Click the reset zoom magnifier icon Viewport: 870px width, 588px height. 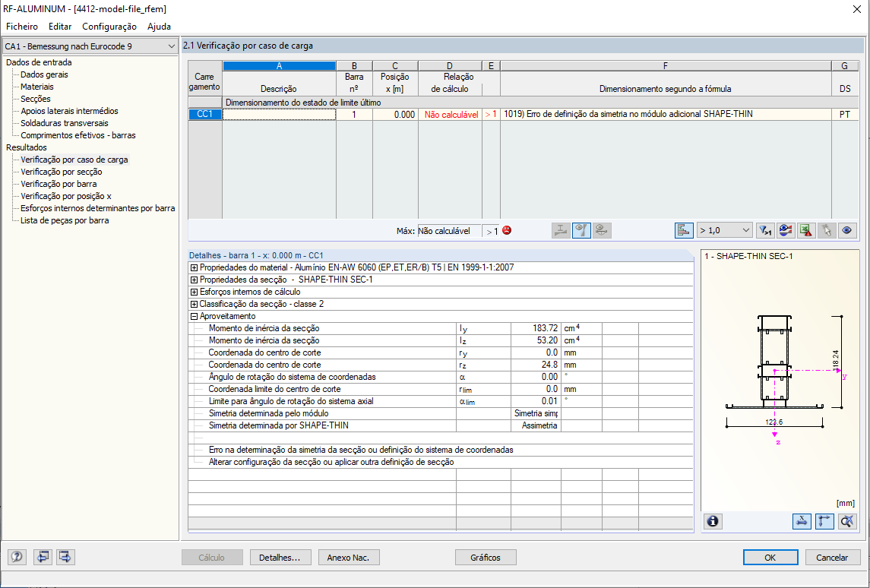pyautogui.click(x=847, y=521)
